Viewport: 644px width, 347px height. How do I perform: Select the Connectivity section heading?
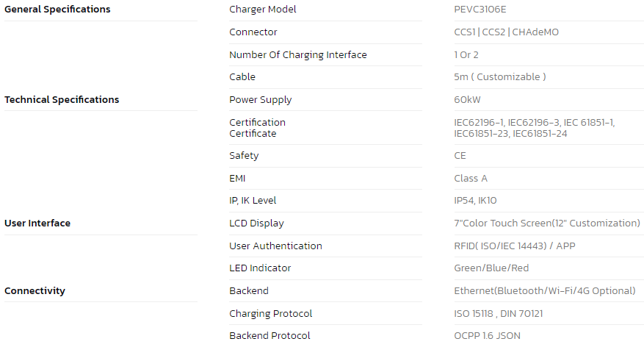[x=35, y=290]
